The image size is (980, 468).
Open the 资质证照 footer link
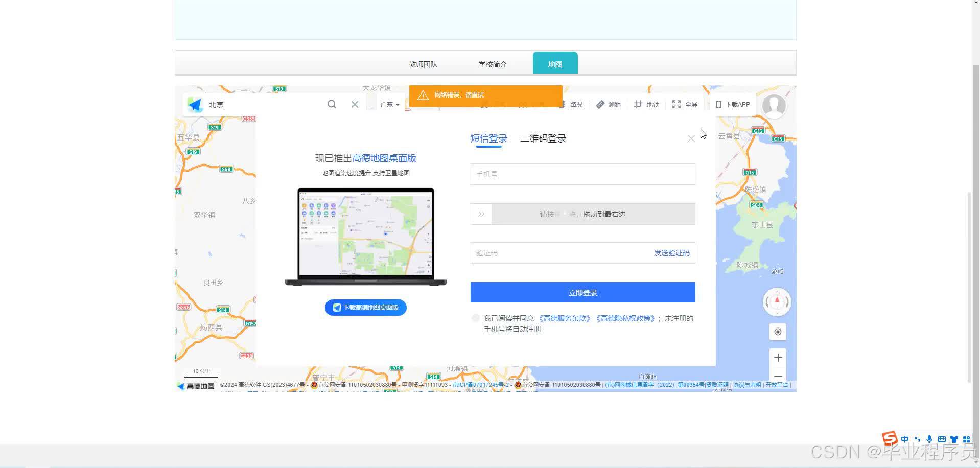pos(717,385)
